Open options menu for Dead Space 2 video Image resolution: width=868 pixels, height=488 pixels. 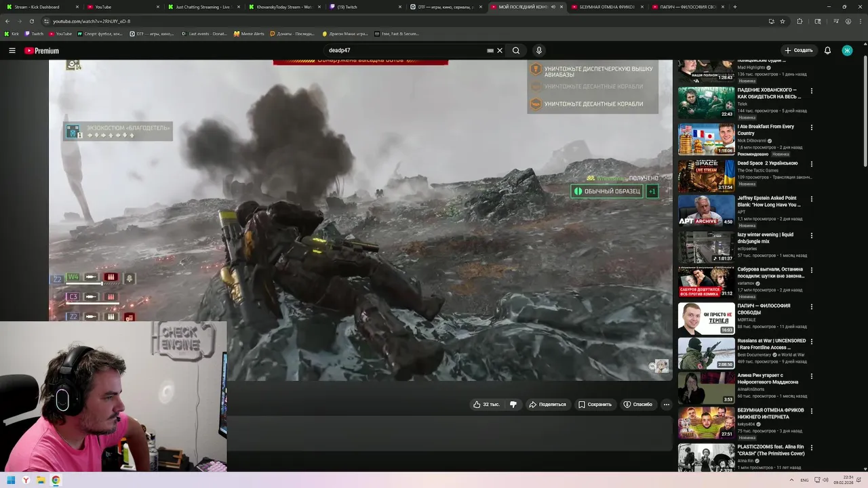click(x=812, y=164)
